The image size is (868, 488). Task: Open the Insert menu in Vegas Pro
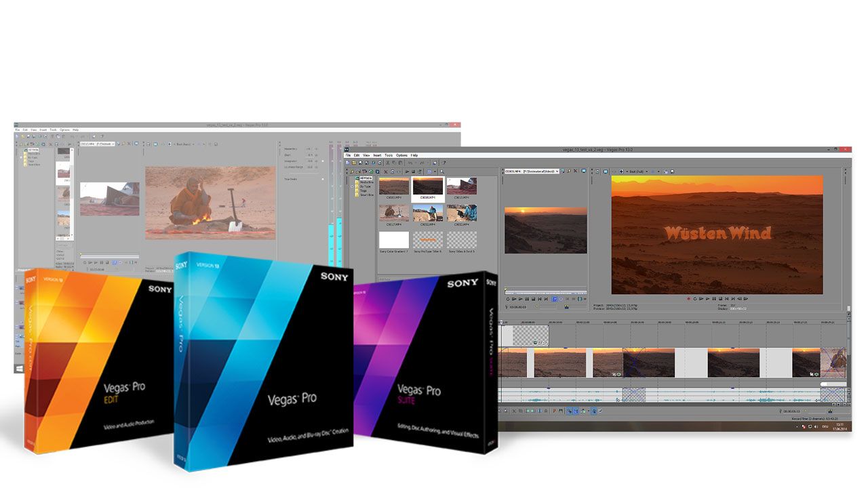coord(377,155)
